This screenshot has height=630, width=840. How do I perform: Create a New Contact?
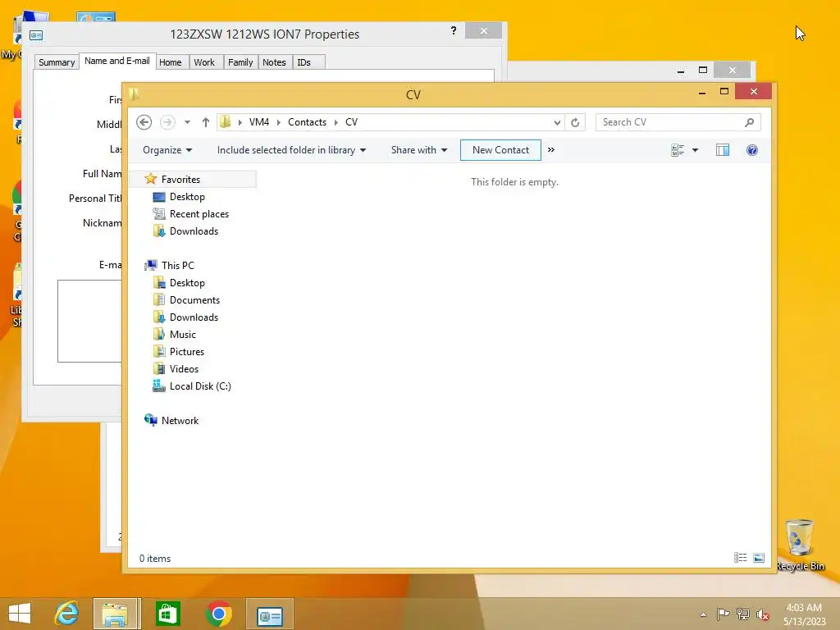(x=500, y=150)
